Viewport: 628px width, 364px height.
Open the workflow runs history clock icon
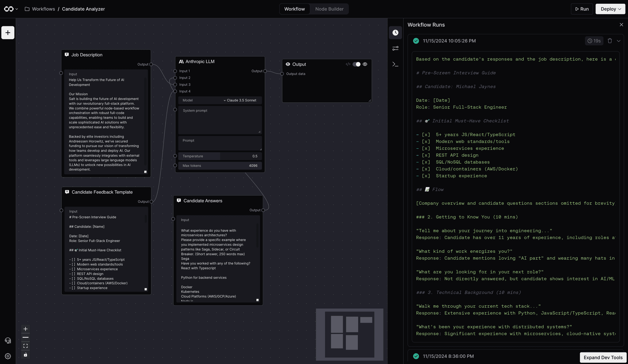point(395,32)
